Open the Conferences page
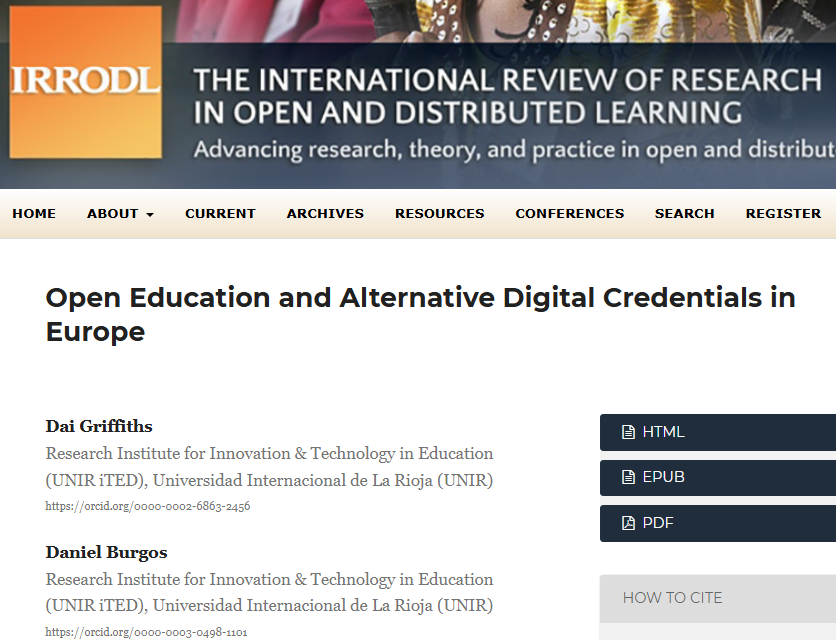This screenshot has height=640, width=836. click(x=569, y=214)
